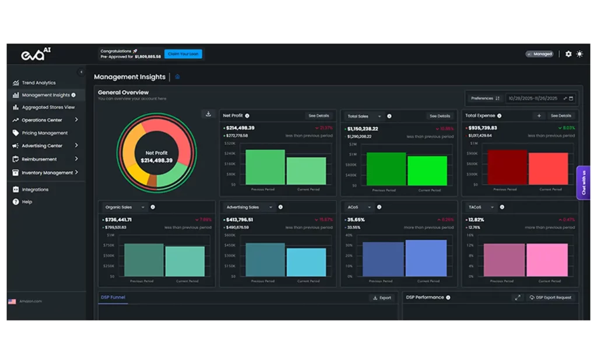Click the sun theme icon
The height and width of the screenshot is (364, 597).
pos(580,54)
